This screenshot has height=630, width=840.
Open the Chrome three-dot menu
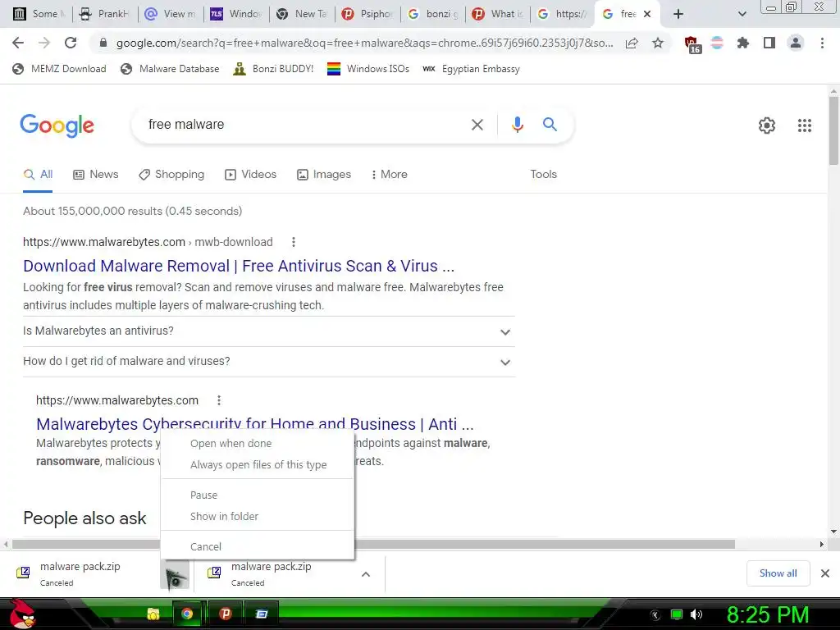click(822, 43)
